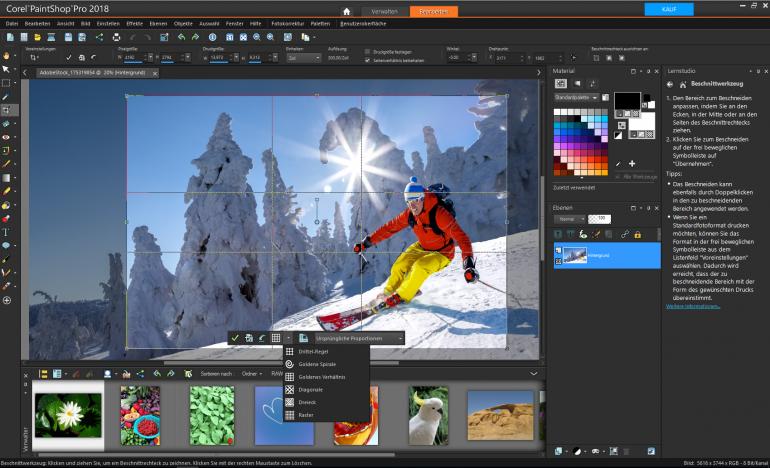Choose Goldene Spirale from guide menu
The image size is (770, 468).
(x=327, y=364)
